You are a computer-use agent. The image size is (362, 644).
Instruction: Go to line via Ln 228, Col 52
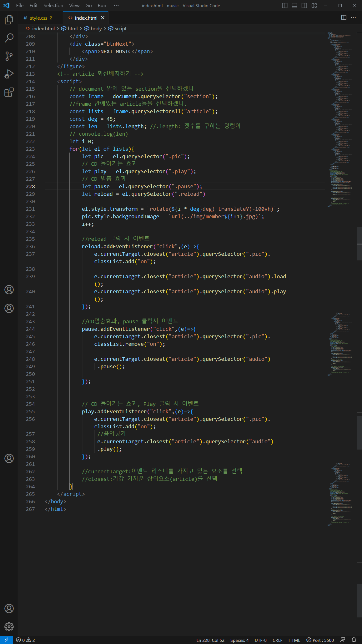tap(210, 640)
